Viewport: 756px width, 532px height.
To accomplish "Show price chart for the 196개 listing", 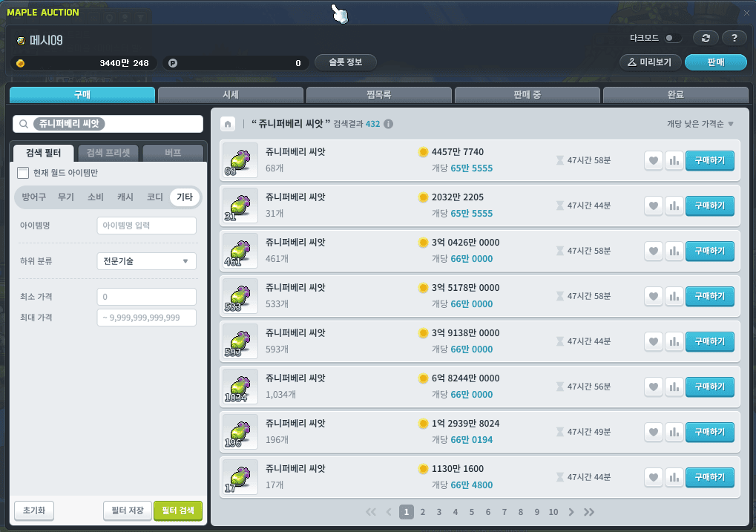I will (x=674, y=432).
